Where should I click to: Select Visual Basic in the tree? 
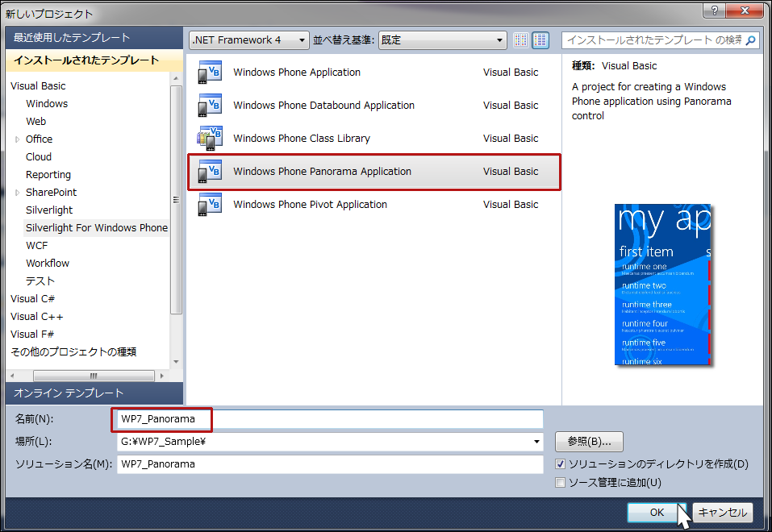[x=38, y=86]
